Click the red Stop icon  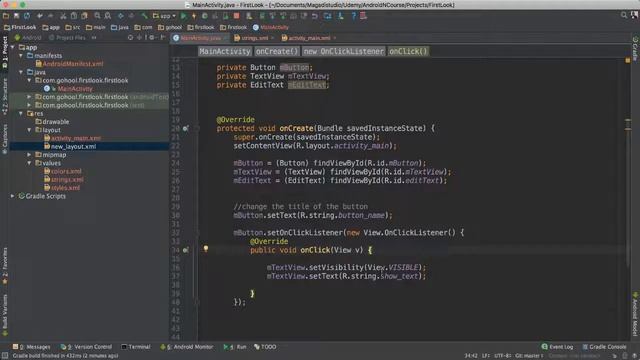pyautogui.click(x=236, y=16)
